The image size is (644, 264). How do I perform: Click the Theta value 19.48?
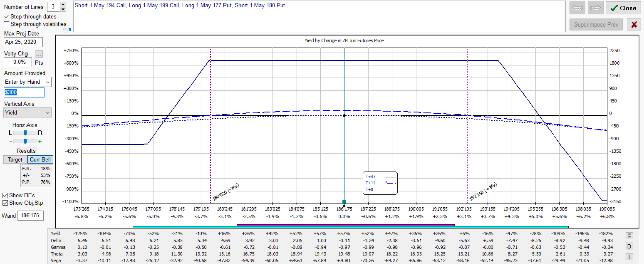click(344, 254)
